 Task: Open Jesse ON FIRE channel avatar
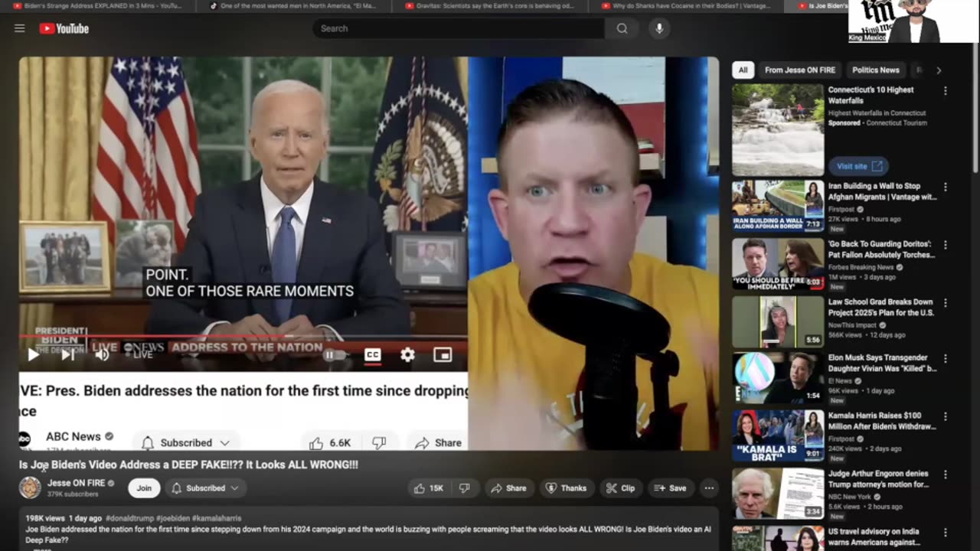click(x=30, y=487)
